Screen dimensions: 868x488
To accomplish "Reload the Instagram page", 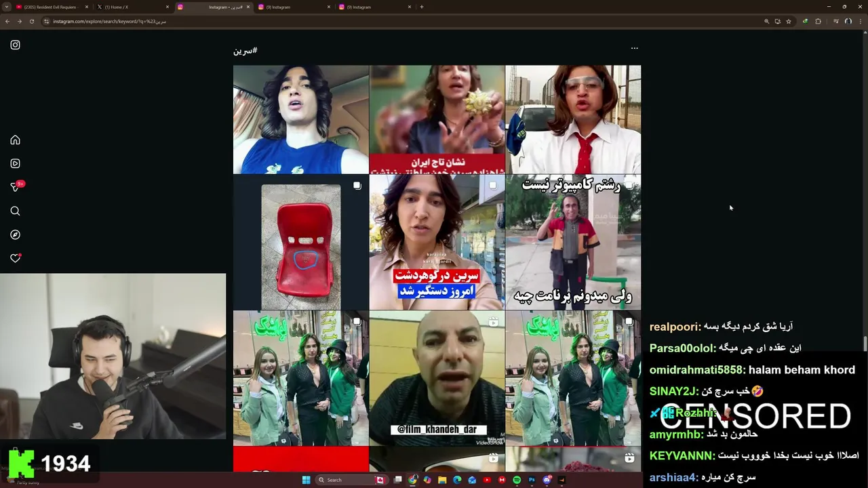I will point(31,21).
